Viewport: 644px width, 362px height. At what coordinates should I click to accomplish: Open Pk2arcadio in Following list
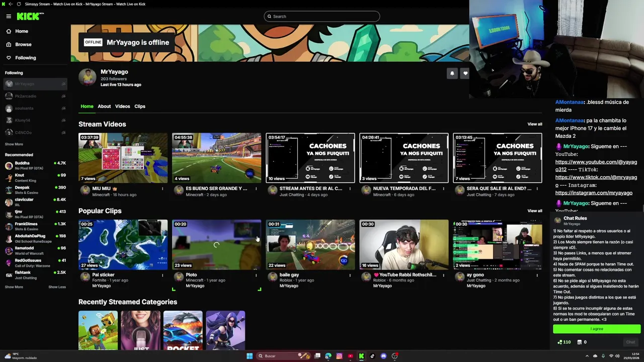pyautogui.click(x=35, y=96)
